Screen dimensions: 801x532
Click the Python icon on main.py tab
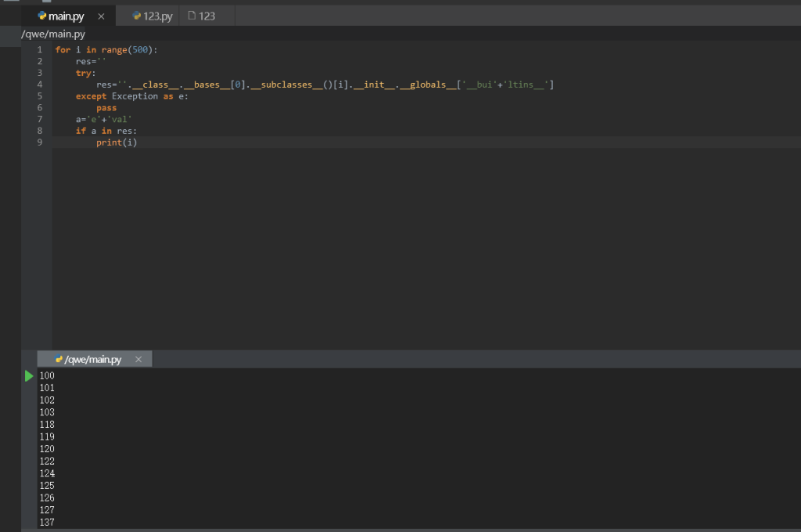pos(42,16)
